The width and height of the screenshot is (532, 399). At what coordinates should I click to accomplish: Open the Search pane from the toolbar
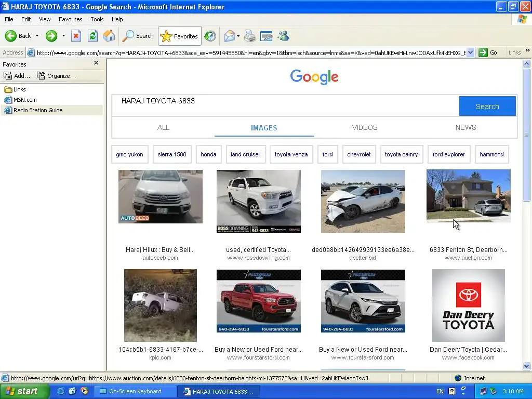[138, 36]
